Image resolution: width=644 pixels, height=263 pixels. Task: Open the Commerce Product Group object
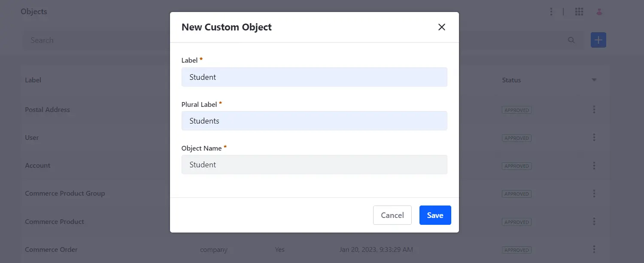coord(65,193)
